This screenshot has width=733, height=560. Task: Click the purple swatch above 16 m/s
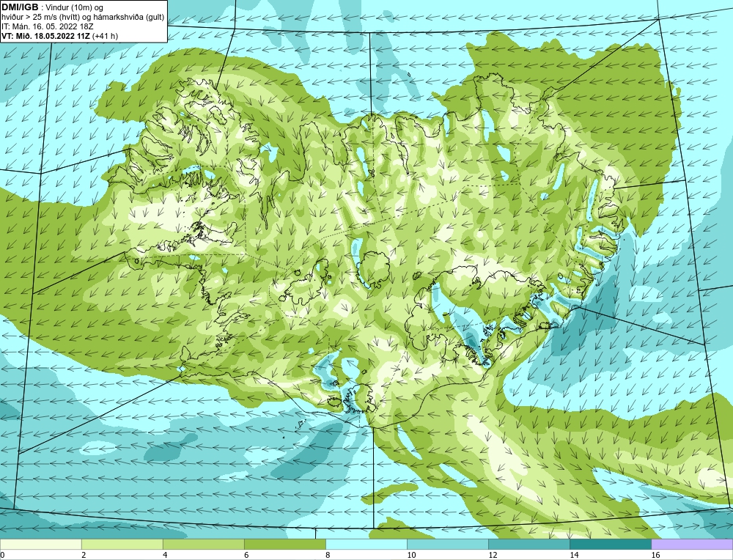coord(692,544)
